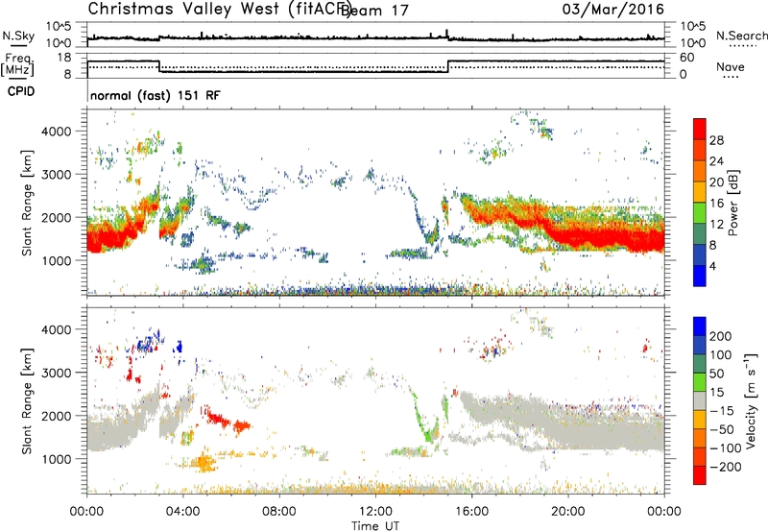This screenshot has width=768, height=532.
Task: Select the Beam 17 label
Action: pyautogui.click(x=374, y=11)
